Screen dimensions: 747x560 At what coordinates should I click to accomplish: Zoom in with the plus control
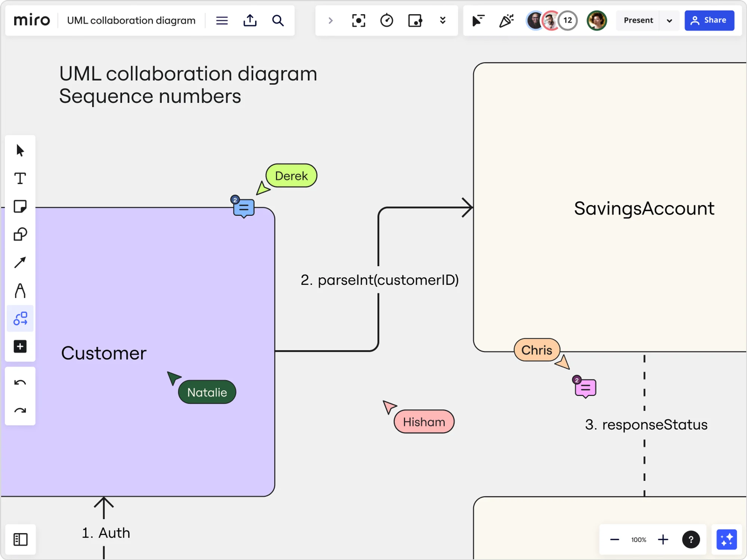pyautogui.click(x=663, y=539)
